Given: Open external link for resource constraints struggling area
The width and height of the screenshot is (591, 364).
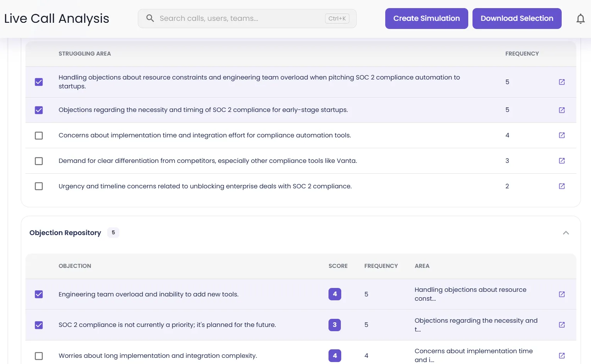Looking at the screenshot, I should click(562, 82).
